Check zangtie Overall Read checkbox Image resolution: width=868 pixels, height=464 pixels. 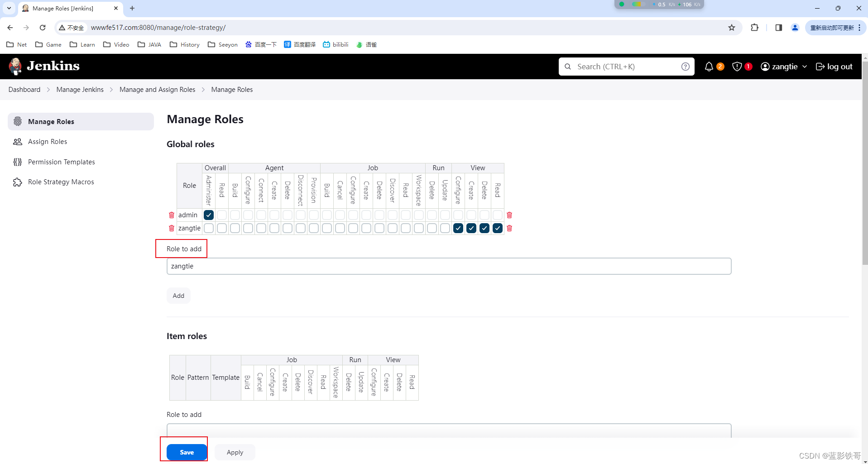click(222, 228)
